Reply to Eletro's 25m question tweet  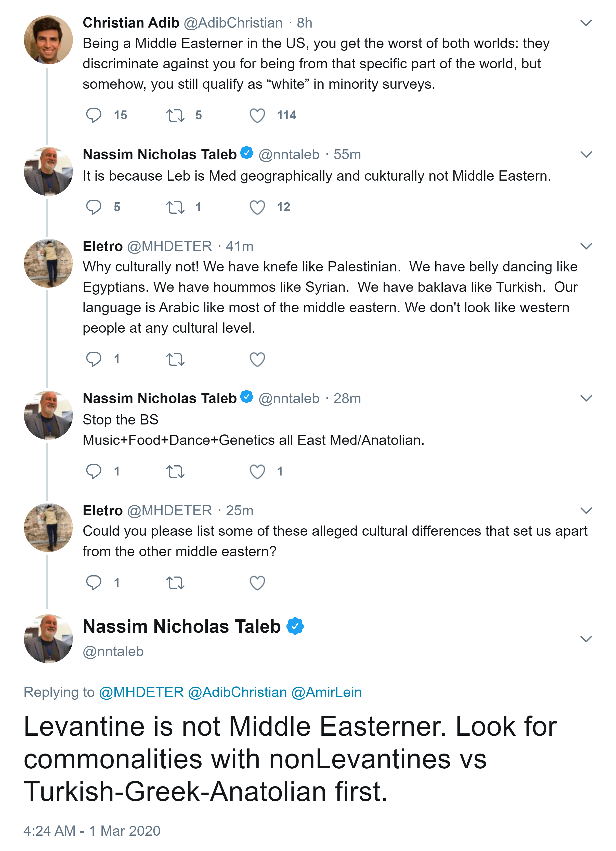pyautogui.click(x=93, y=582)
